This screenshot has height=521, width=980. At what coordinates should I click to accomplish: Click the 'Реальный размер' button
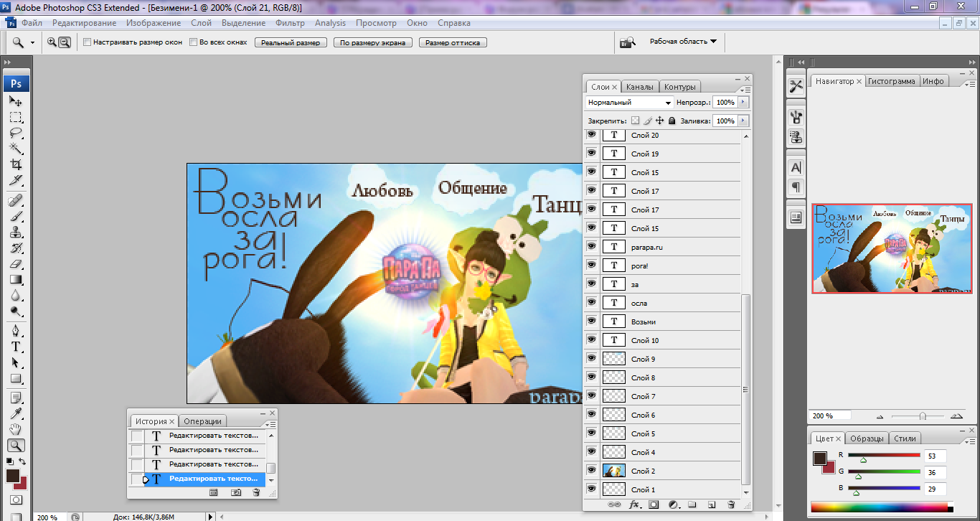coord(291,42)
